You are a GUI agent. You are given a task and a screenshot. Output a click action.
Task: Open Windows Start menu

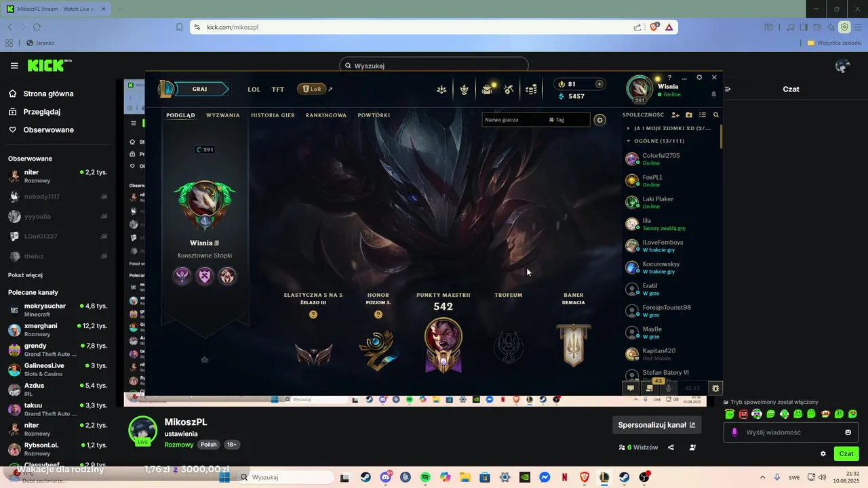tap(224, 477)
